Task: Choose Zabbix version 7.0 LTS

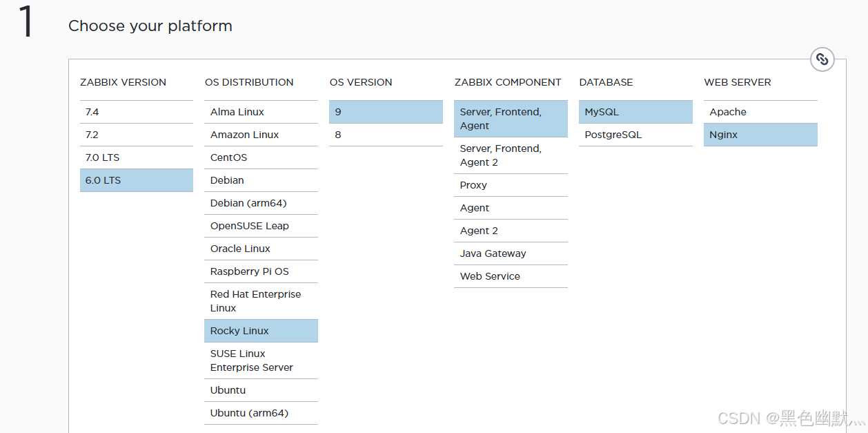Action: coord(137,157)
